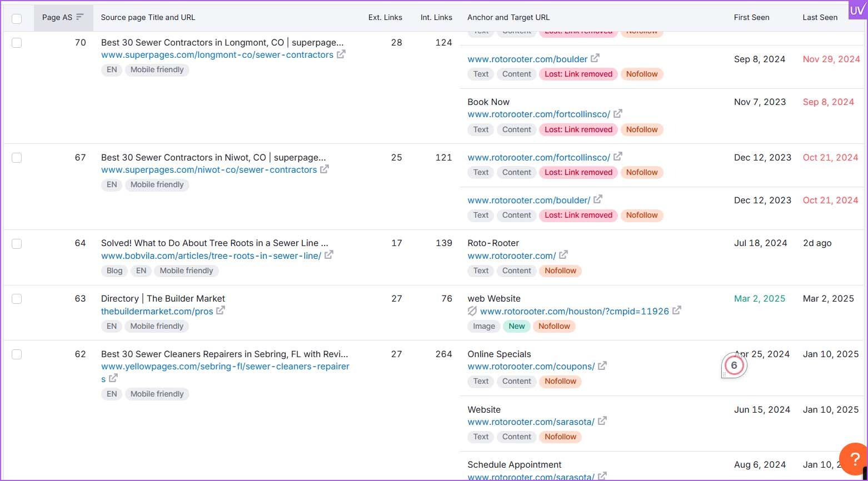The width and height of the screenshot is (868, 481).
Task: Open external link icon for superpages niwot-co URL
Action: coord(325,169)
